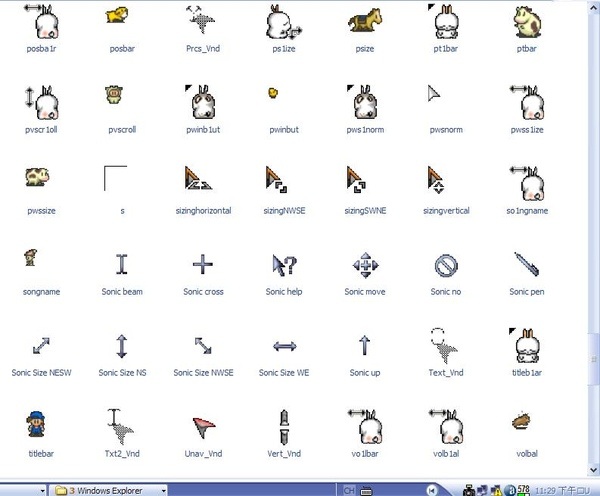600x496 pixels.
Task: Select the Sonic Size NESW cursor
Action: pyautogui.click(x=41, y=346)
